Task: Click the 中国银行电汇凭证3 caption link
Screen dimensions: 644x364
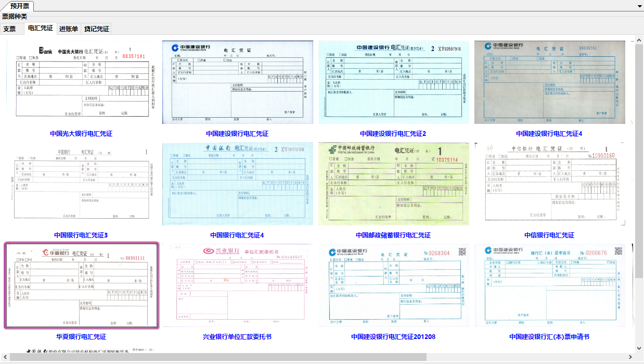Action: tap(81, 235)
